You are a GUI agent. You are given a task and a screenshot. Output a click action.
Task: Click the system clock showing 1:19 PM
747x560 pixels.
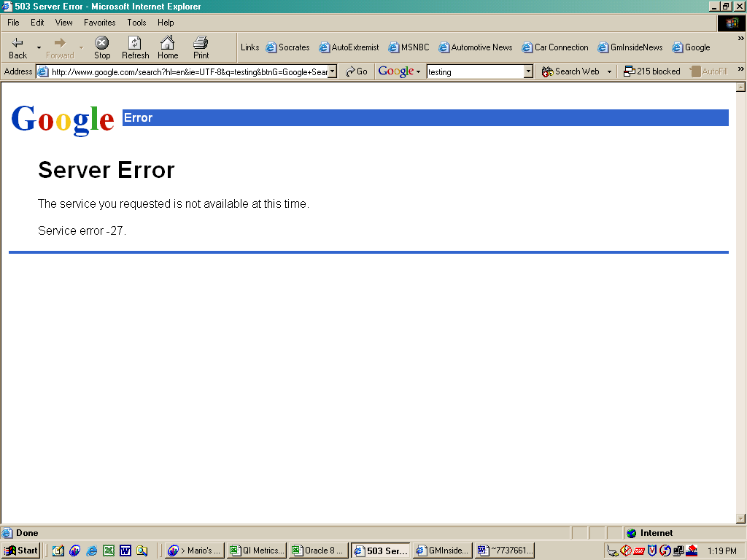[721, 551]
